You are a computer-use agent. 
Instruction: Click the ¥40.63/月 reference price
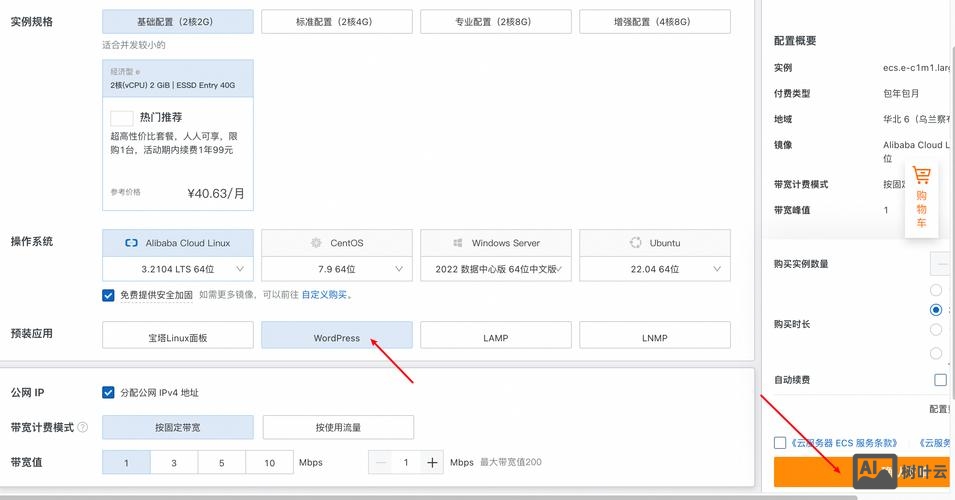click(x=216, y=194)
